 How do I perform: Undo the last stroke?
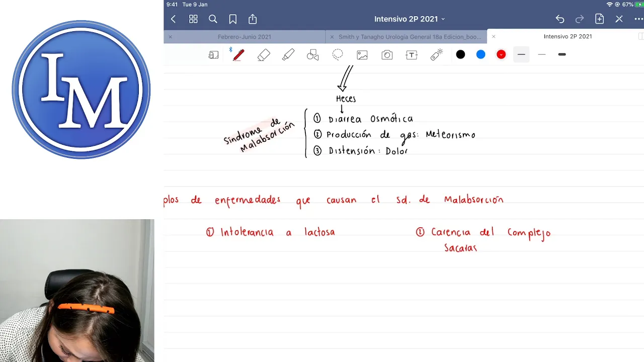tap(560, 19)
